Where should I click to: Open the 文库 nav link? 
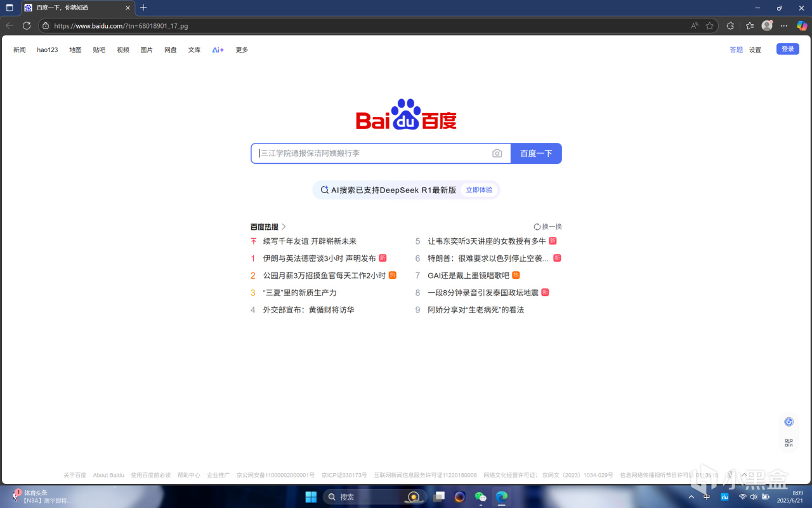pos(194,50)
